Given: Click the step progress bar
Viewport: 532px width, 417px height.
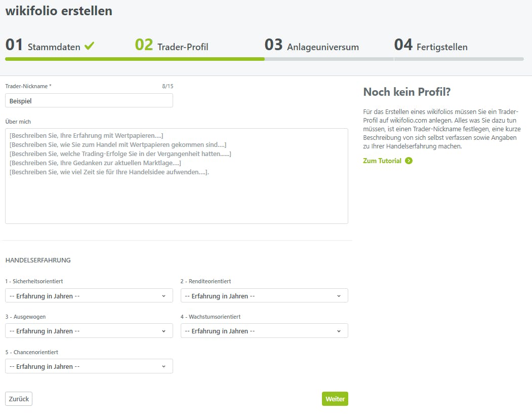Looking at the screenshot, I should 264,59.
